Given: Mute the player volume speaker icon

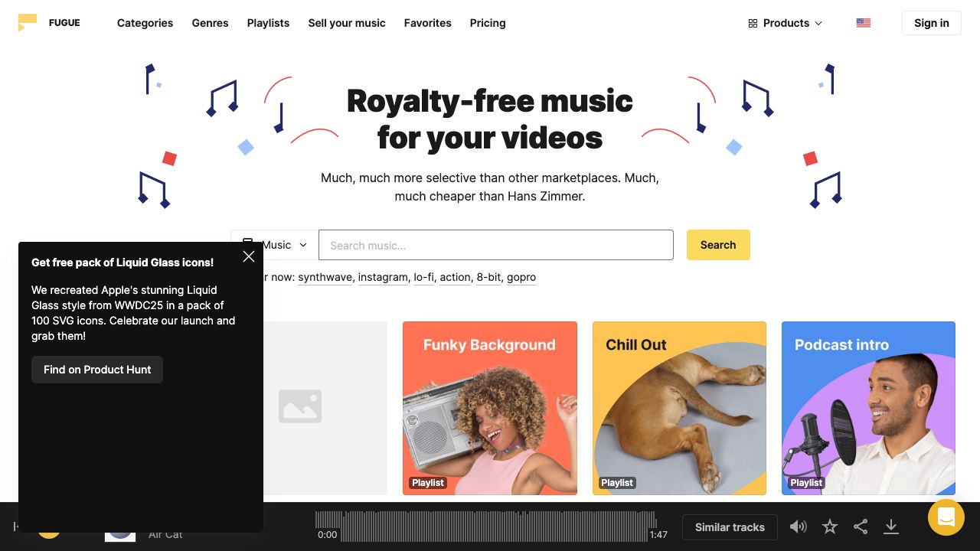Looking at the screenshot, I should [799, 527].
